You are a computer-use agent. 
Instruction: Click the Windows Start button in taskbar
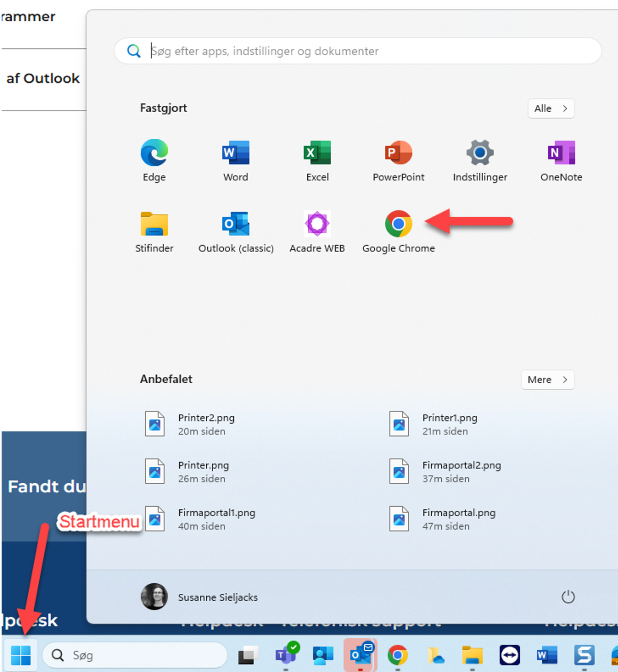pos(21,655)
